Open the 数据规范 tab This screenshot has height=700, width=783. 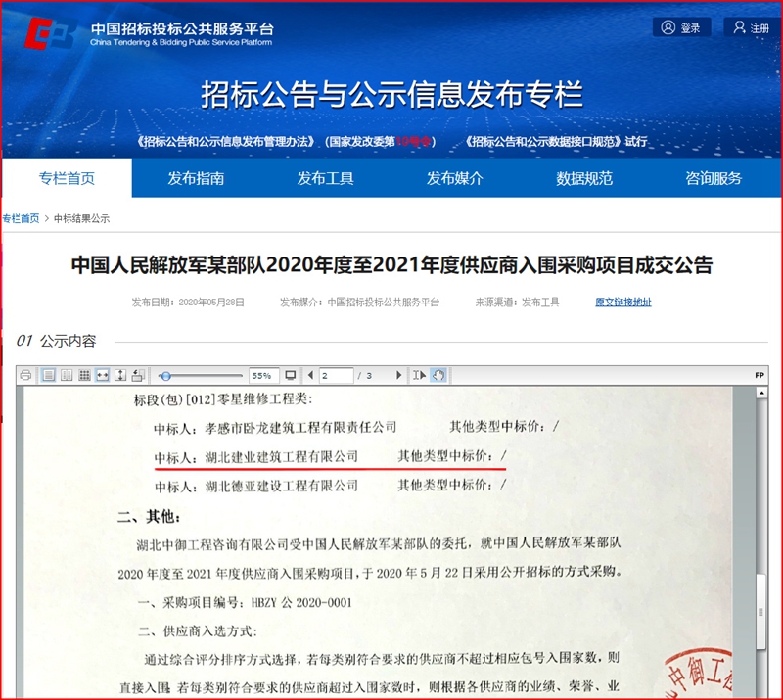(584, 178)
